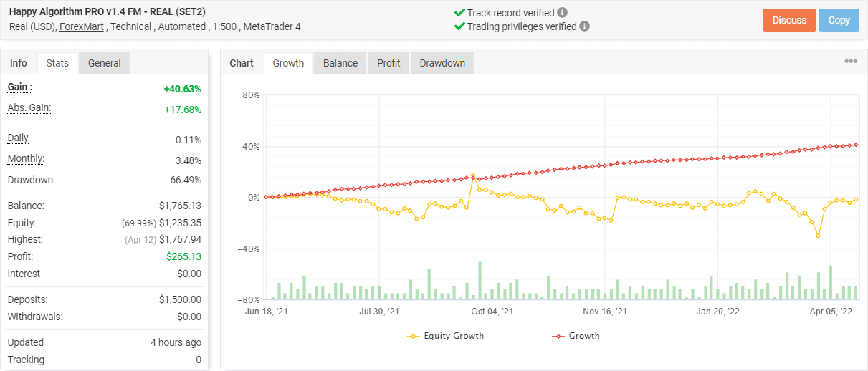This screenshot has height=371, width=868.
Task: Click the Abs. Gain label
Action: click(29, 107)
